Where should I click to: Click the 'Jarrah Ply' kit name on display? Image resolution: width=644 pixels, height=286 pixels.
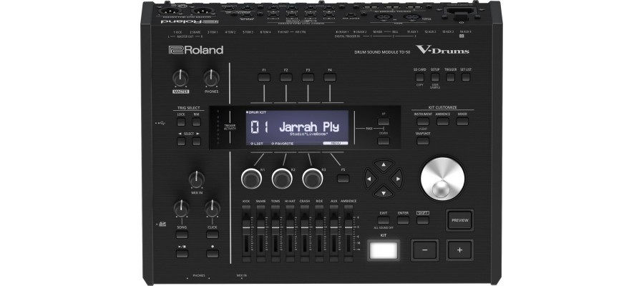309,127
